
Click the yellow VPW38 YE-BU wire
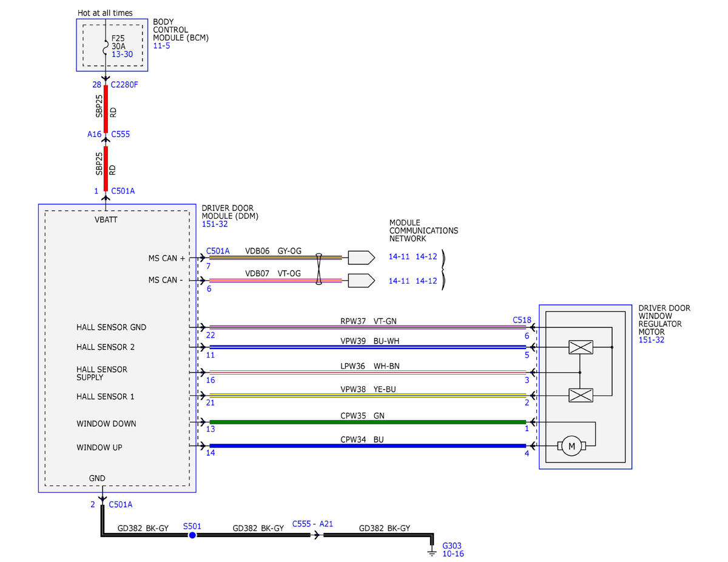(x=368, y=395)
